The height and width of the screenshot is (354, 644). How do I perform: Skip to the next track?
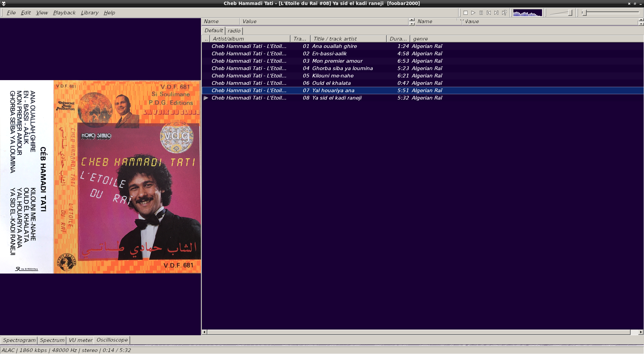click(x=496, y=13)
